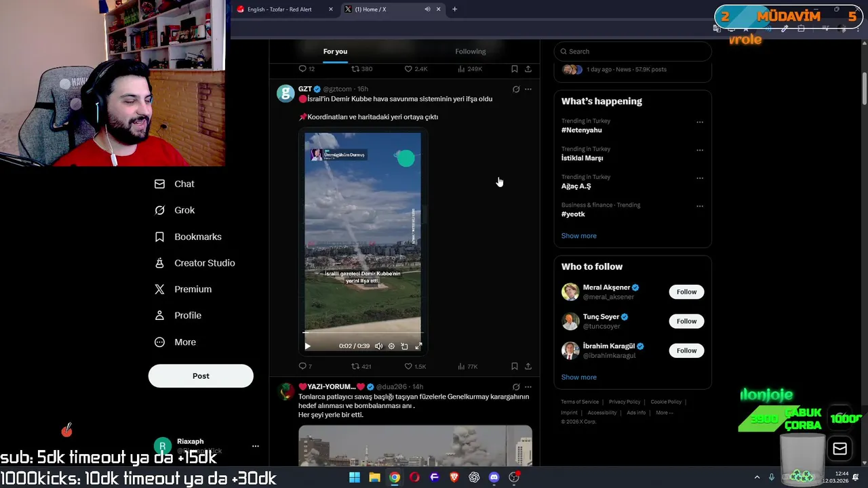Follow Meral Akşener
This screenshot has height=488, width=868.
point(686,292)
